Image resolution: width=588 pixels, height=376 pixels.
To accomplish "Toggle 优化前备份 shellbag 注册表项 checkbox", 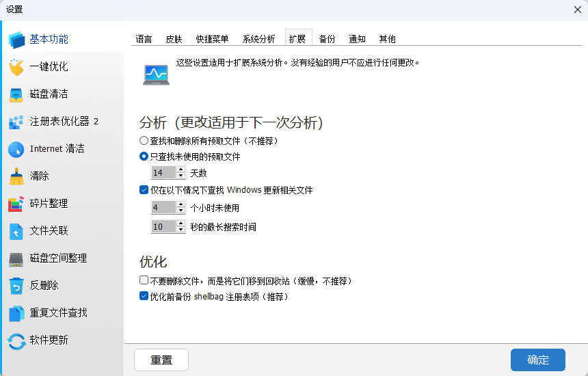I will coord(144,296).
